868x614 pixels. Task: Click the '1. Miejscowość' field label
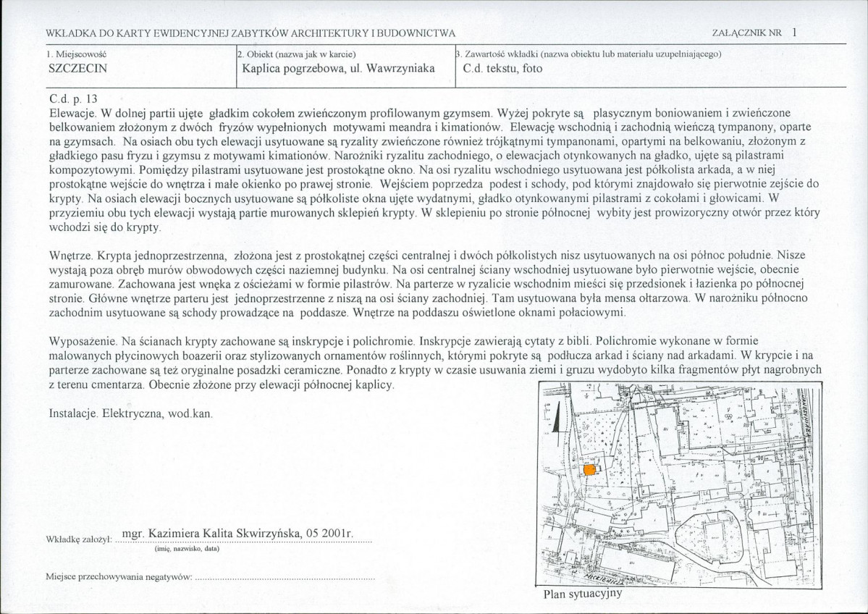tap(77, 54)
